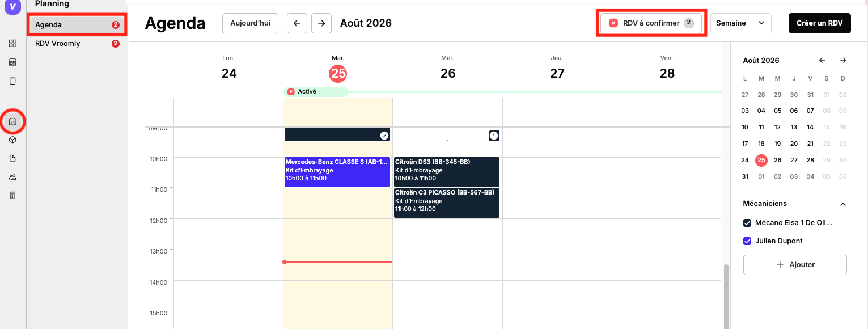Click the vertical scrollbar of the agenda
Viewport: 868px width, 329px height.
tap(726, 296)
